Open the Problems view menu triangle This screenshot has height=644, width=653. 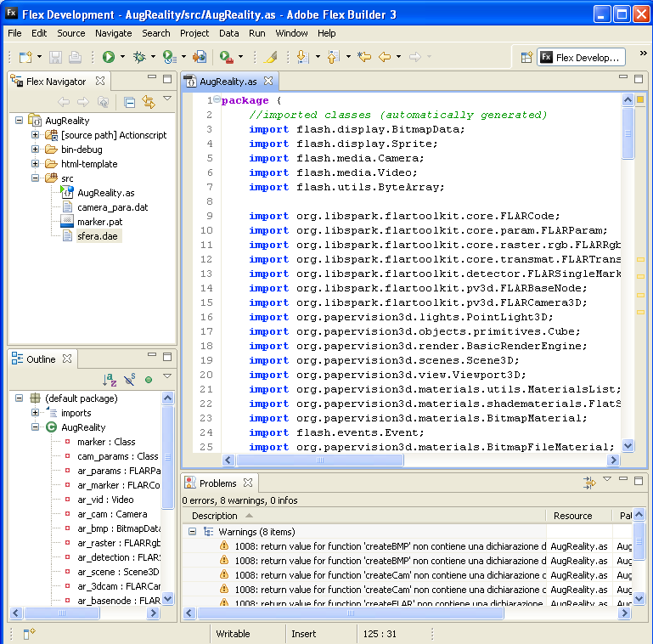point(607,479)
